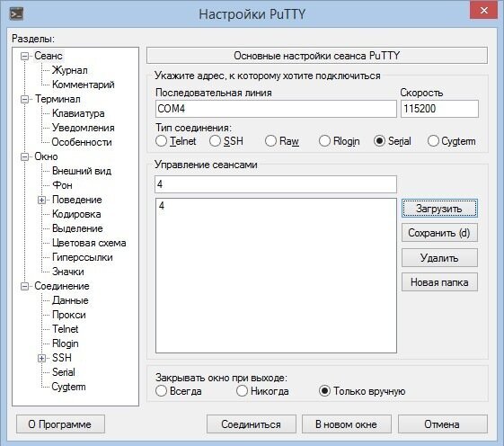Screen dimensions: 504x446
Task: Open the Telnet section in tree
Action: (x=66, y=329)
